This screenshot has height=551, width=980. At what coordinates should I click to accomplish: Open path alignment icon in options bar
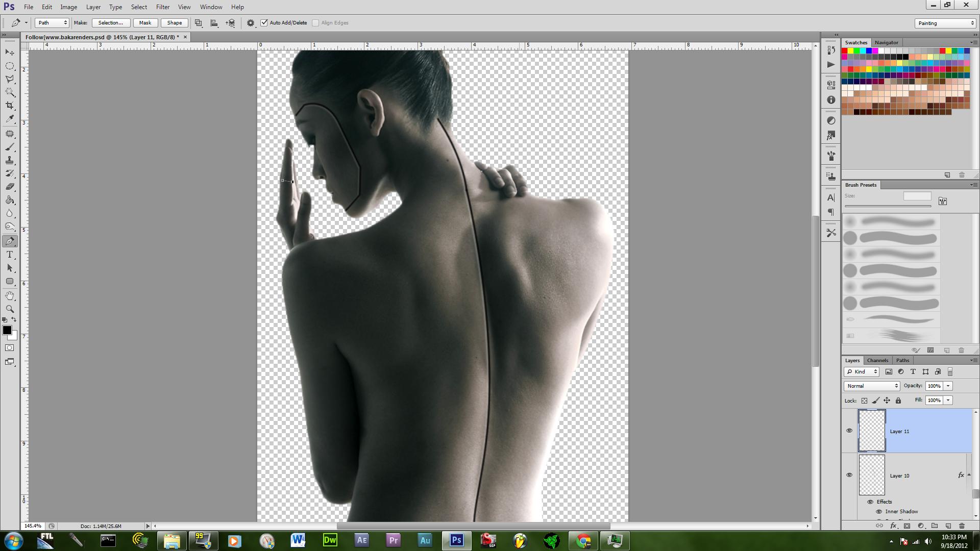click(x=214, y=23)
